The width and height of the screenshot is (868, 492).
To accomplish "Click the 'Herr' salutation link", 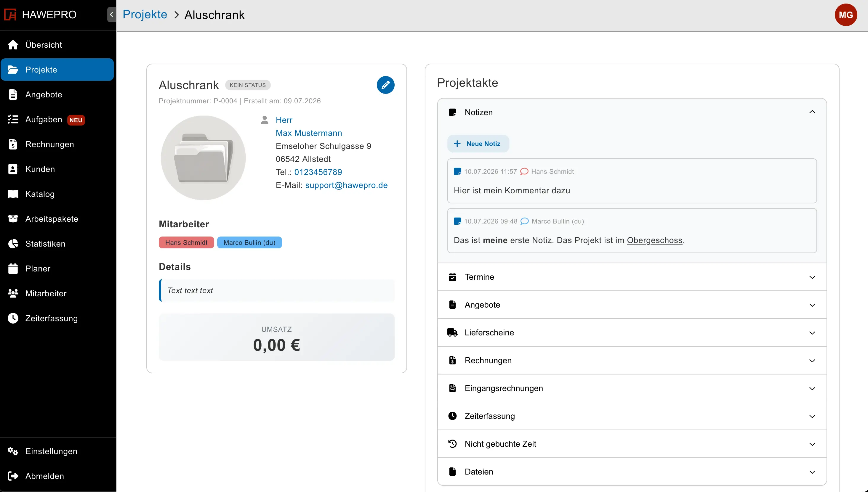I will click(x=284, y=120).
